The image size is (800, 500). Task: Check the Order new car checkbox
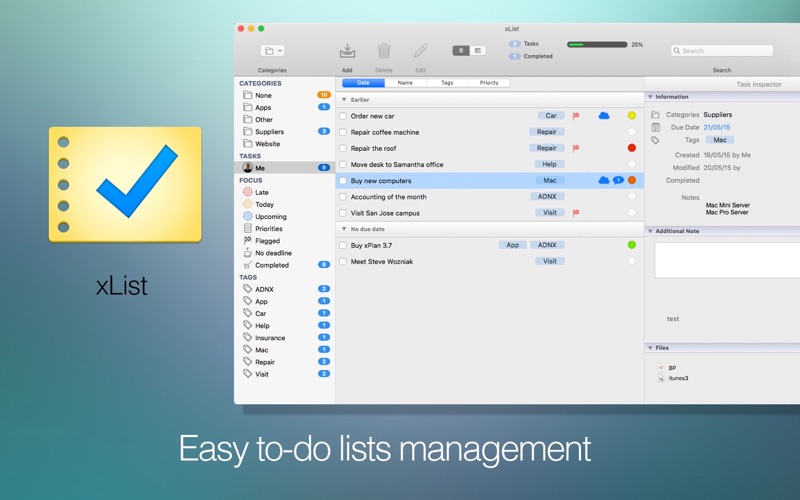343,116
